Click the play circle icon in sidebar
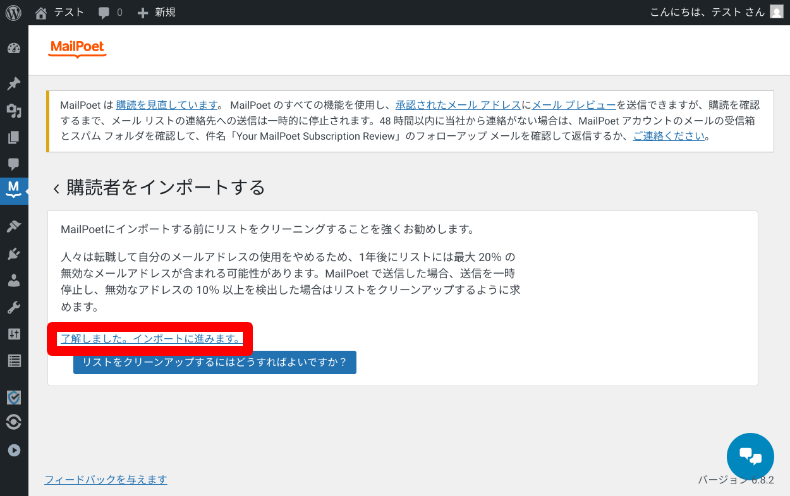 14,450
